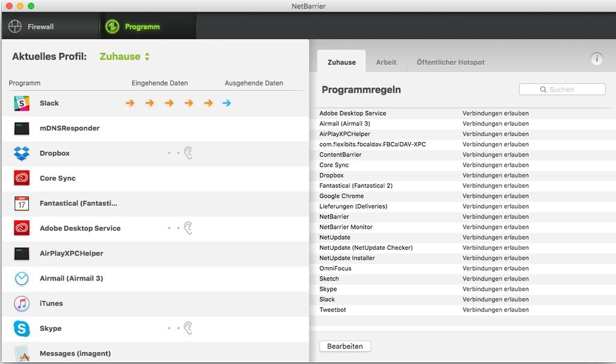Click the Fantastical calendar icon
The width and height of the screenshot is (616, 364).
(x=22, y=203)
